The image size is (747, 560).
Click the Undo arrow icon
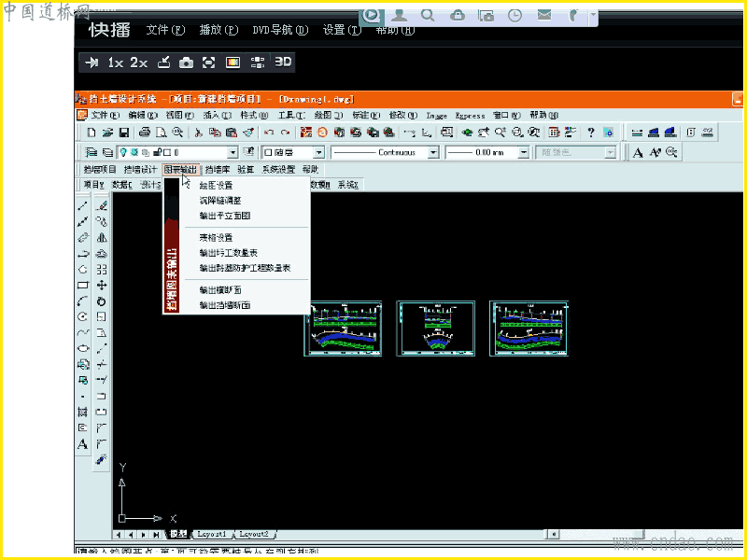click(269, 133)
